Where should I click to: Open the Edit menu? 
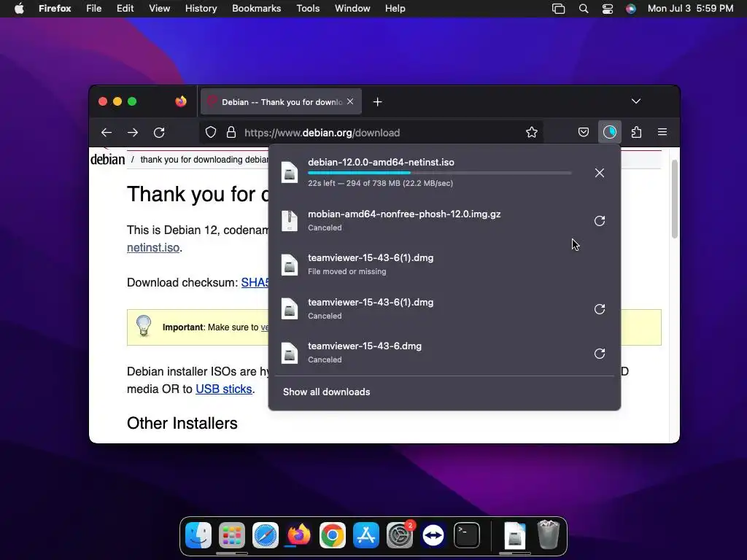tap(125, 9)
